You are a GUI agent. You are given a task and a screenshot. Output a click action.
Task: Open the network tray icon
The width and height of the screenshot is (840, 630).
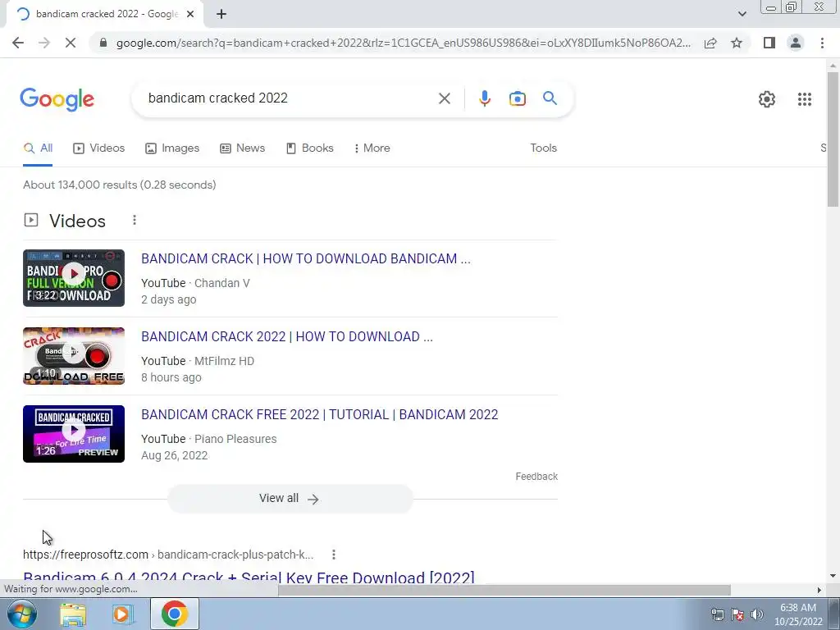click(717, 614)
